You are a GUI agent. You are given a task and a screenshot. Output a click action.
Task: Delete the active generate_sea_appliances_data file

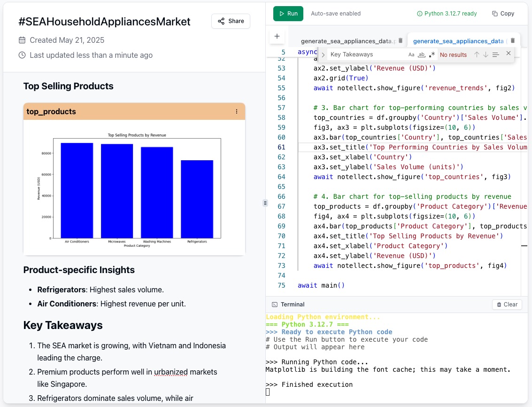click(x=513, y=40)
